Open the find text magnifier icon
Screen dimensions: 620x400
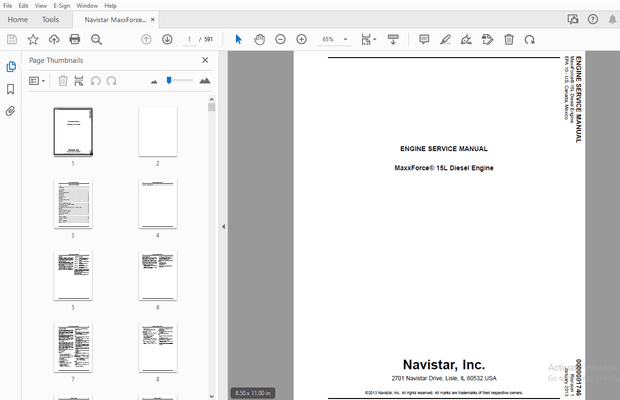click(96, 39)
